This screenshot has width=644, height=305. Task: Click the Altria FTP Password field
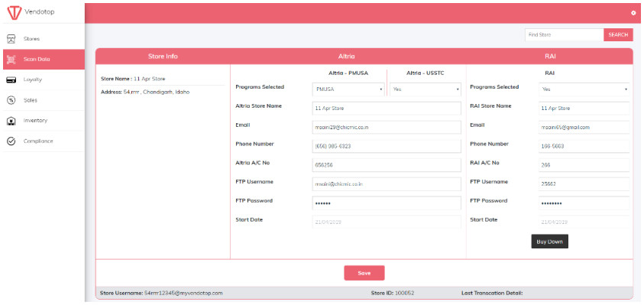tap(387, 203)
